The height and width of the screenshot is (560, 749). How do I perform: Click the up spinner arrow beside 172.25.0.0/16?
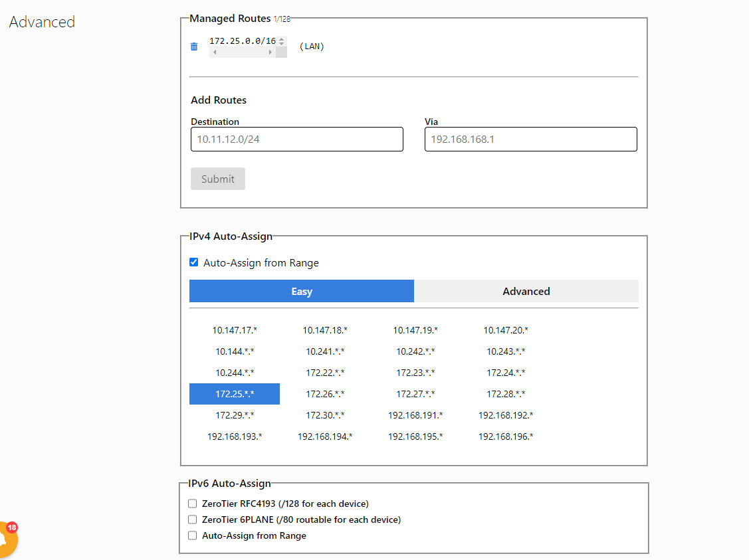pos(282,39)
